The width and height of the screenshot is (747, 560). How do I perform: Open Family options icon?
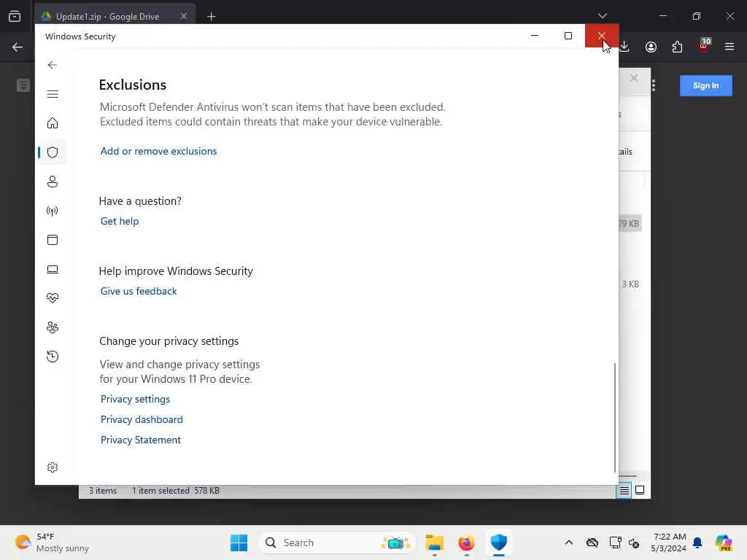click(53, 327)
